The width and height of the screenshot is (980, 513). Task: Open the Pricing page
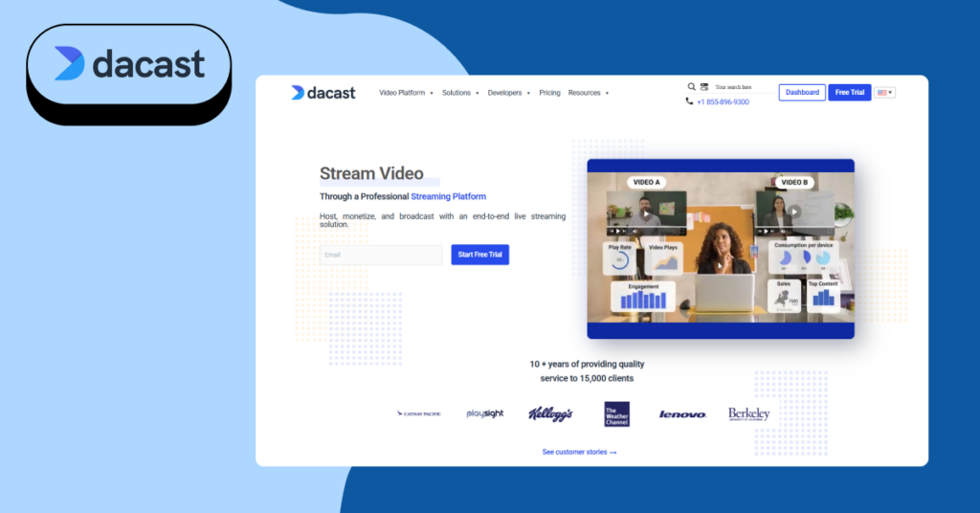(549, 93)
